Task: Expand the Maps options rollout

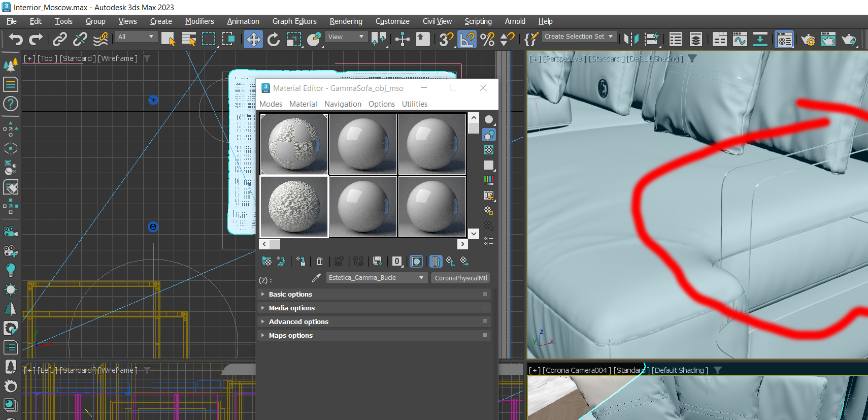Action: pyautogui.click(x=290, y=335)
